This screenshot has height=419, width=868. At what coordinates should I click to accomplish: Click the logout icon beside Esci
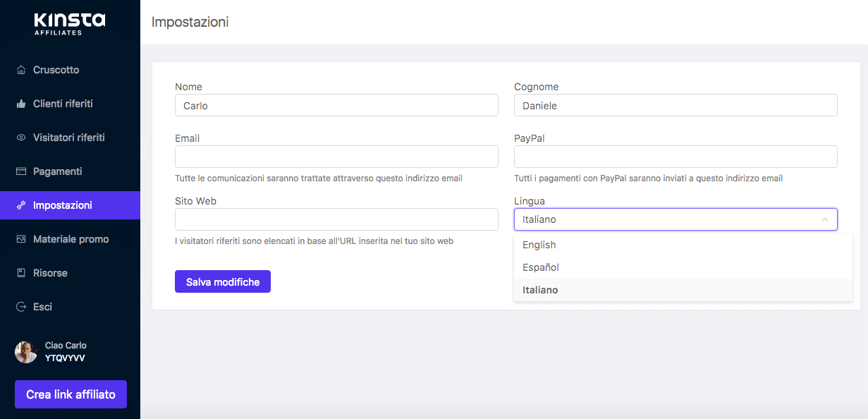click(x=20, y=307)
